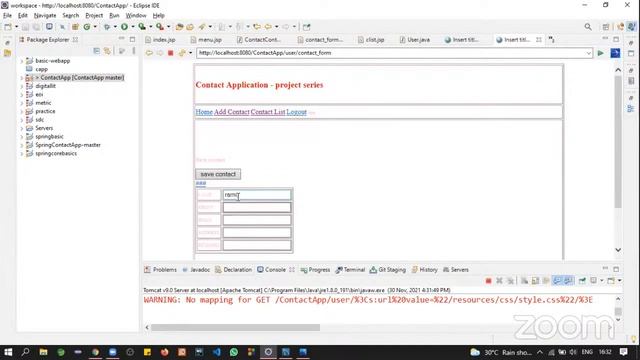Expand the metric project

(x=22, y=103)
